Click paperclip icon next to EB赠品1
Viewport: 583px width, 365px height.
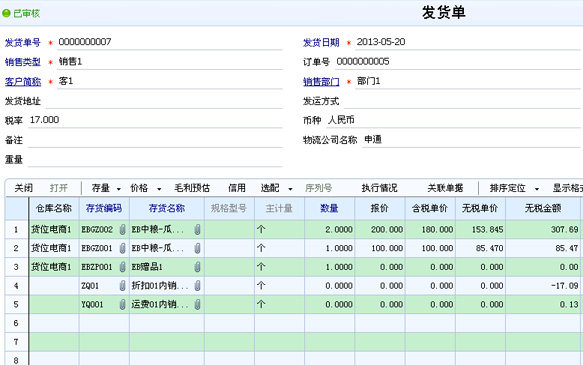pyautogui.click(x=197, y=267)
